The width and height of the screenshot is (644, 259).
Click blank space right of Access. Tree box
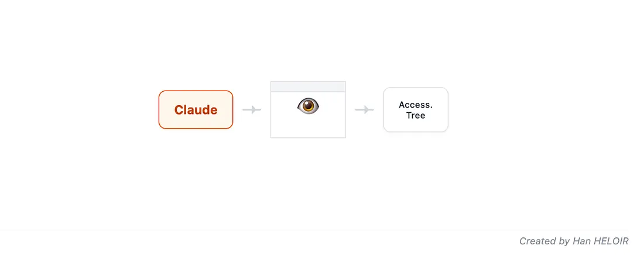539,109
